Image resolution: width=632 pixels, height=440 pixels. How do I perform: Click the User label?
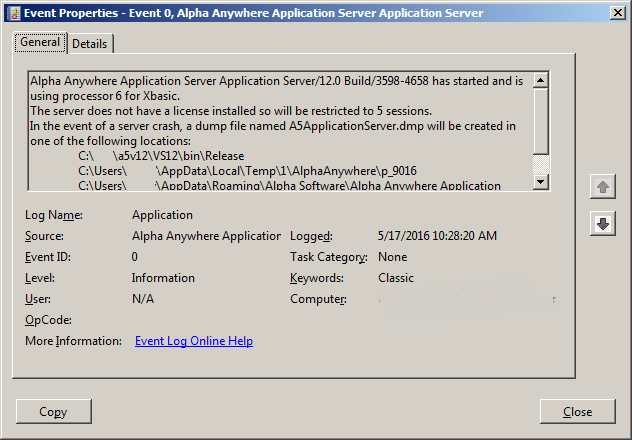(x=38, y=299)
